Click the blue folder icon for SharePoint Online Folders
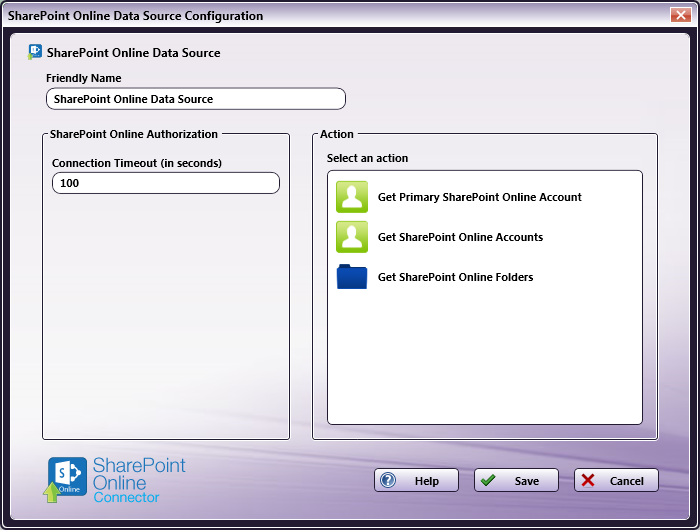This screenshot has height=530, width=700. pyautogui.click(x=352, y=277)
